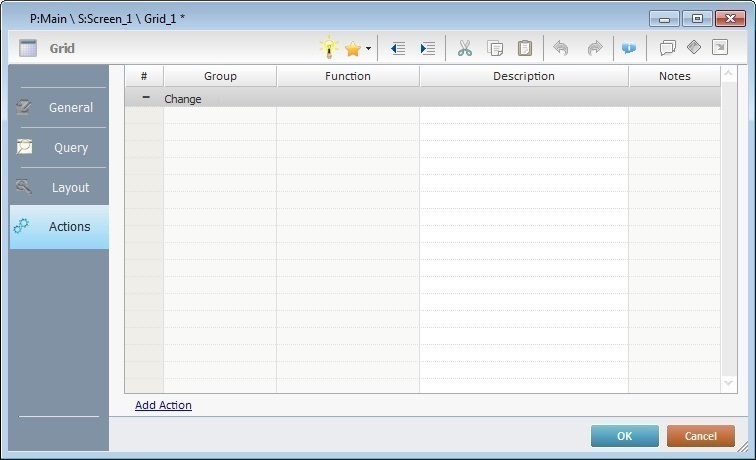Viewport: 756px width, 460px height.
Task: Open the dropdown arrow beside the star
Action: pyautogui.click(x=368, y=48)
